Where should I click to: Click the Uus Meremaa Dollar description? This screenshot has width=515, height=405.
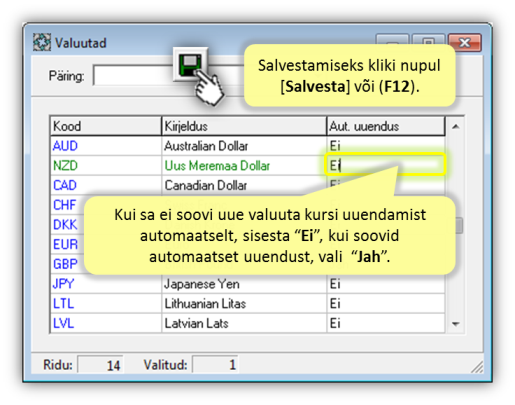pos(217,166)
